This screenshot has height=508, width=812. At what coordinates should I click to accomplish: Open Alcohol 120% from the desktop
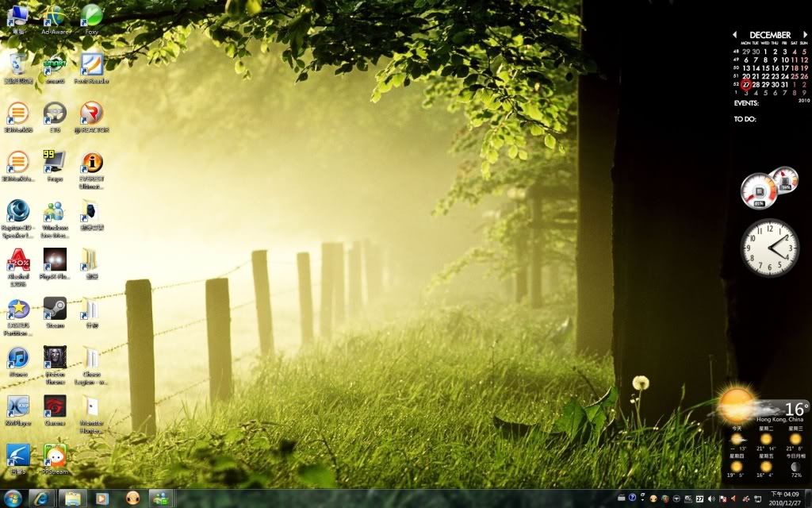(17, 260)
